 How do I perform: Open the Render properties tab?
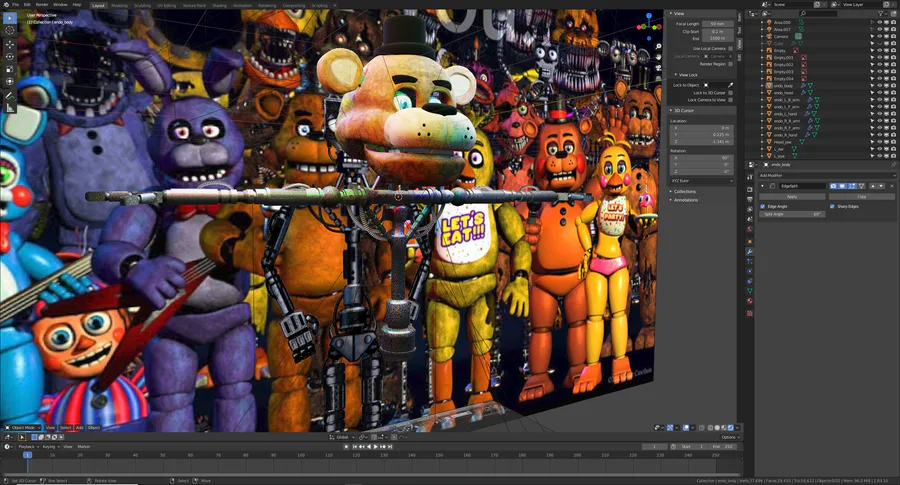[x=750, y=189]
